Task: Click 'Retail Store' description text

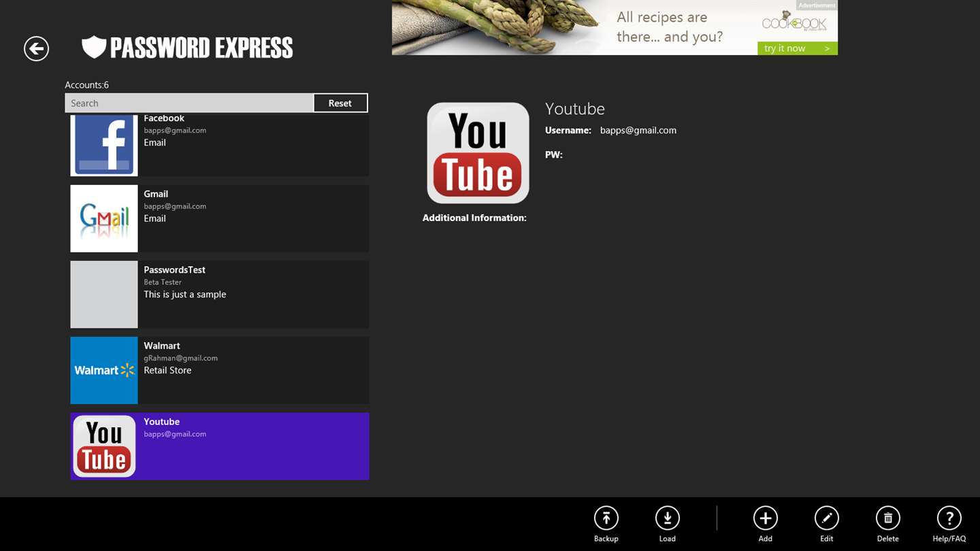Action: (x=167, y=371)
